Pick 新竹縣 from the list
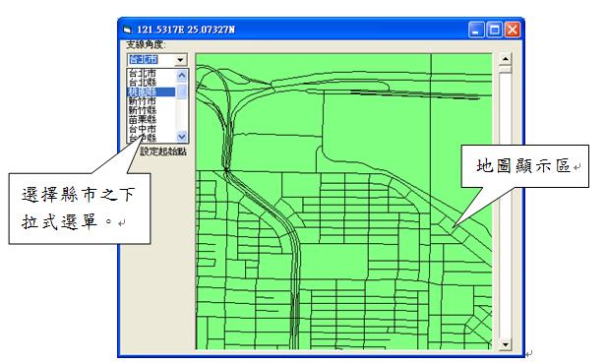The width and height of the screenshot is (607, 364). [x=152, y=110]
